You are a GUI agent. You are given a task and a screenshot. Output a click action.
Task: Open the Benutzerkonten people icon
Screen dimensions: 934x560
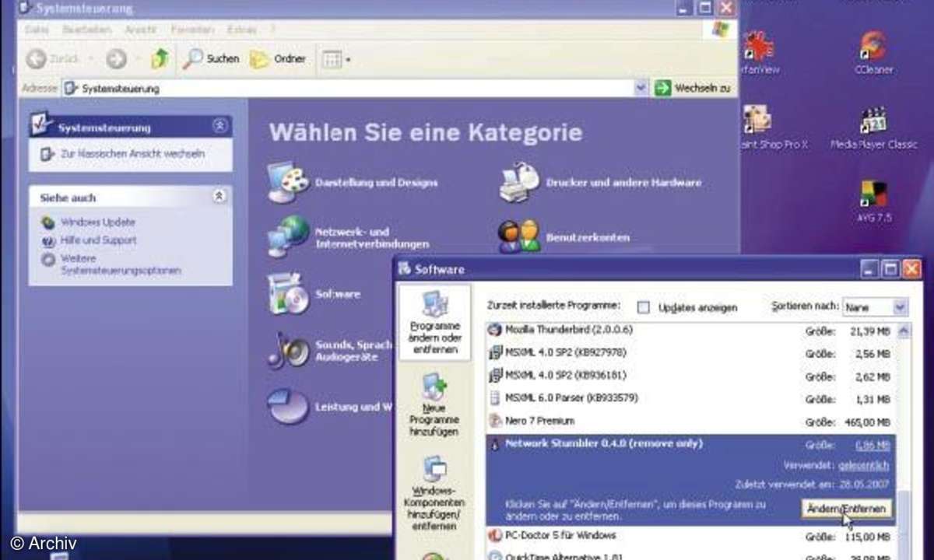point(519,237)
